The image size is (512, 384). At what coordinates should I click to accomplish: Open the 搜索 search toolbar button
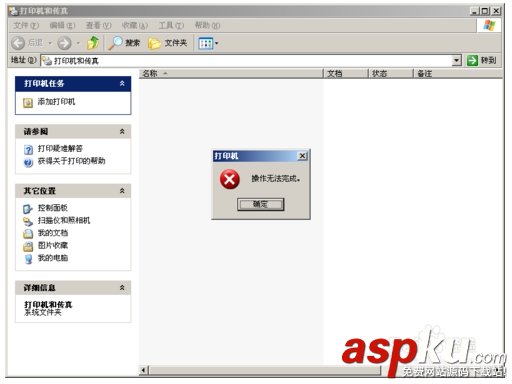[x=124, y=43]
